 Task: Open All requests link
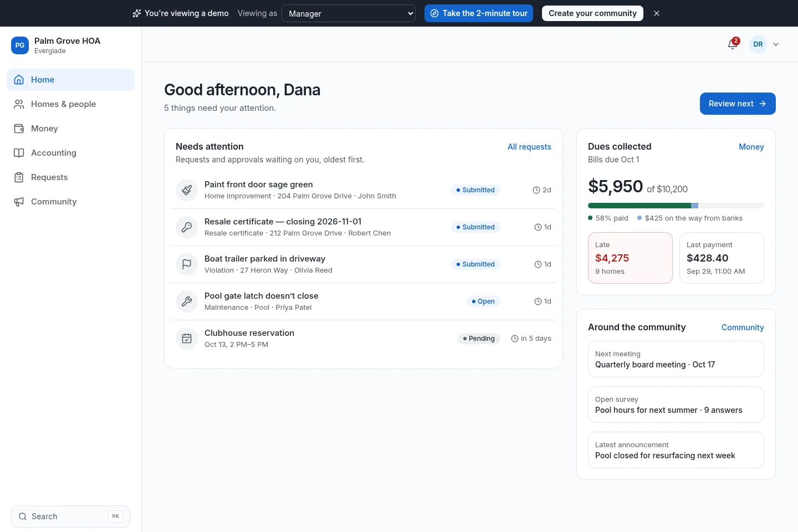click(529, 147)
